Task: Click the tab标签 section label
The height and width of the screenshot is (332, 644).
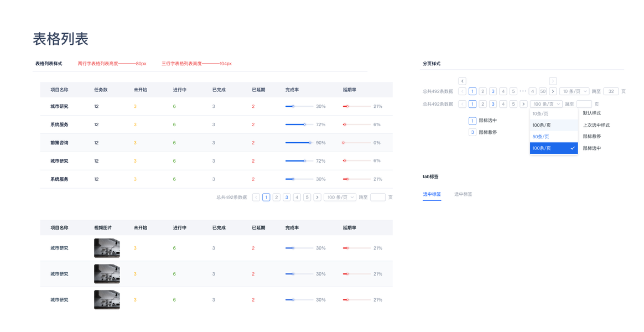Action: click(430, 177)
